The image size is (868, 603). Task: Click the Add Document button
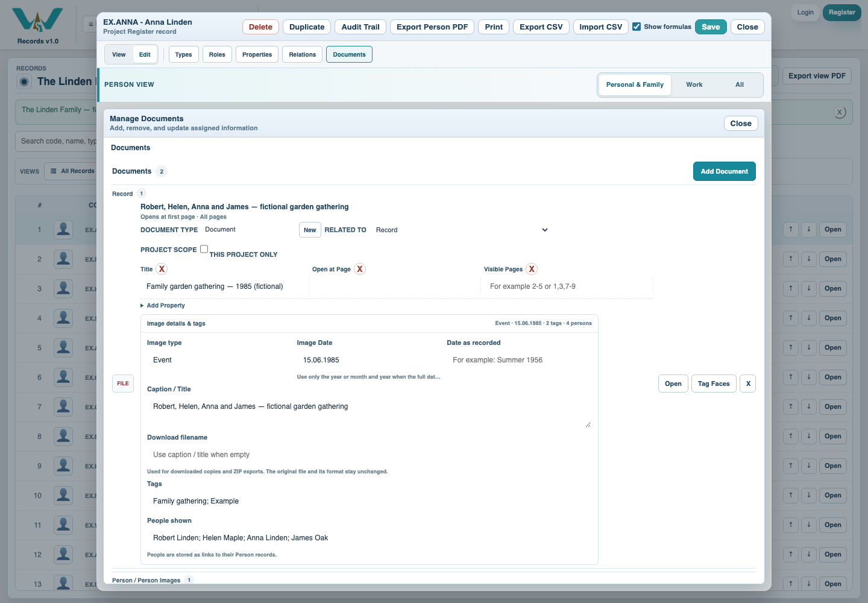pos(724,171)
